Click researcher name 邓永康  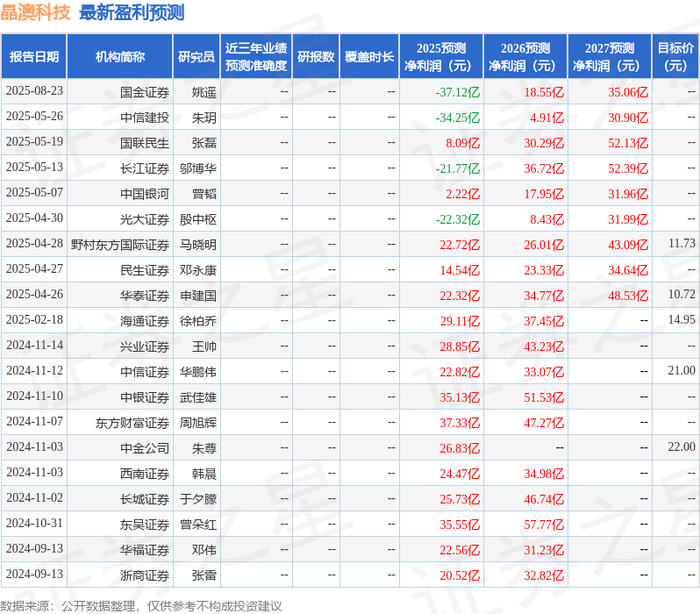coord(198,271)
